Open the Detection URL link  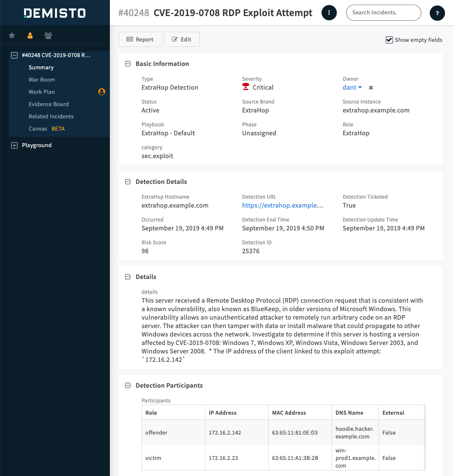point(282,205)
